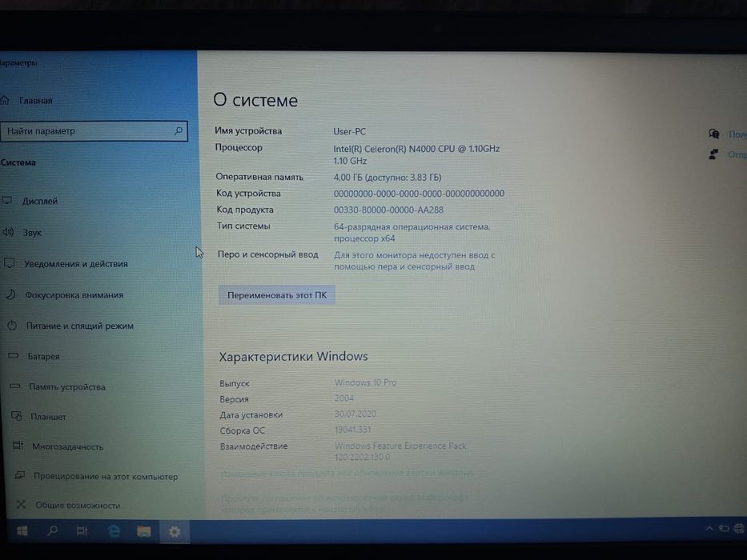Click the tablet icon beside Планшет
The image size is (747, 560).
(x=17, y=416)
